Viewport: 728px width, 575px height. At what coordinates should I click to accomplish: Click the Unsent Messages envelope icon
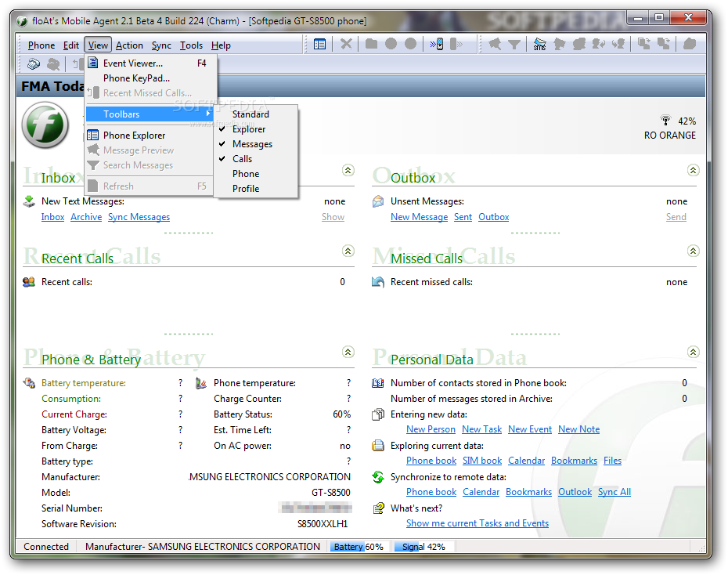[x=378, y=201]
